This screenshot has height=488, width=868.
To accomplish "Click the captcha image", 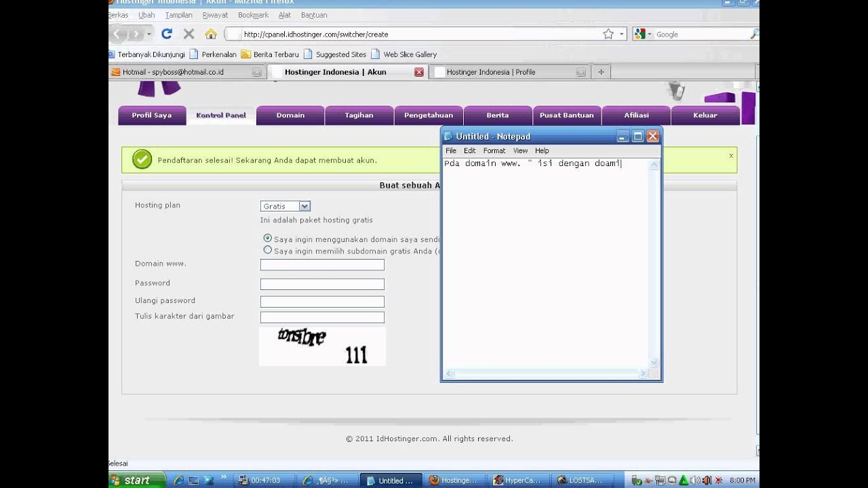I will click(322, 346).
